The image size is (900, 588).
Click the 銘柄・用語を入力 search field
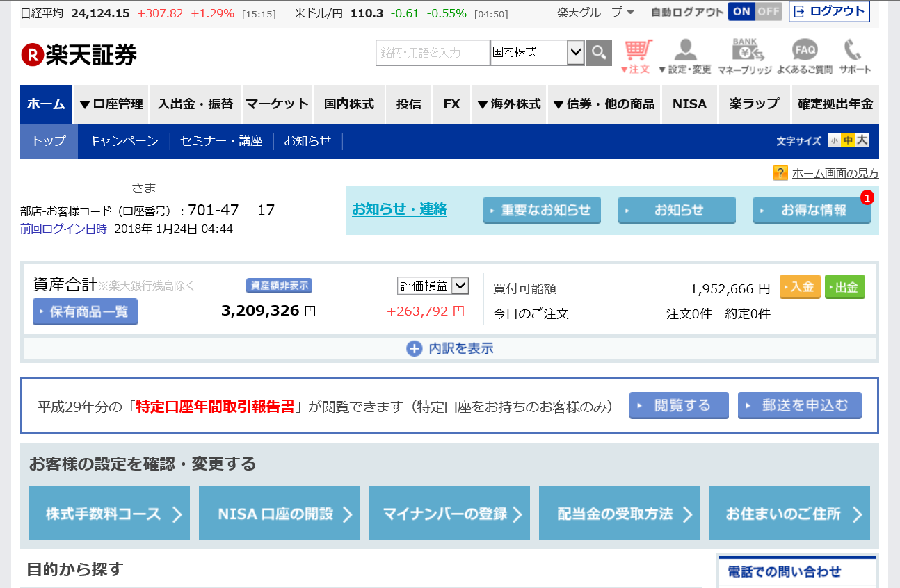click(x=433, y=53)
